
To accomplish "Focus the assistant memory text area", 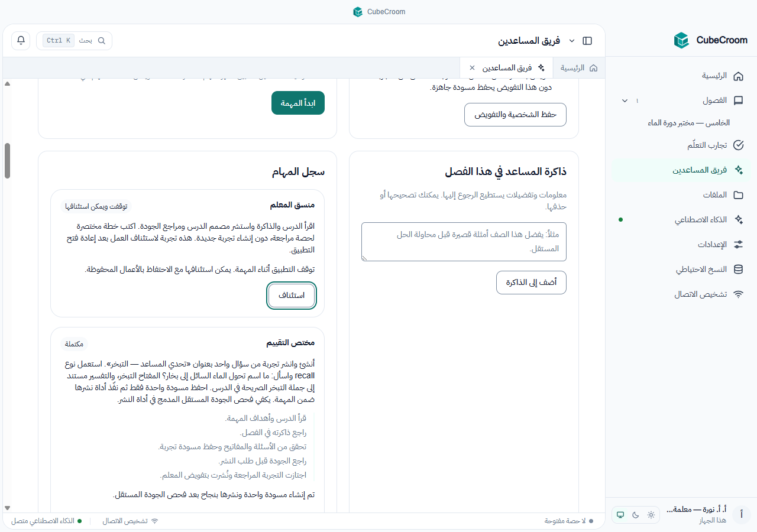I will 464,242.
